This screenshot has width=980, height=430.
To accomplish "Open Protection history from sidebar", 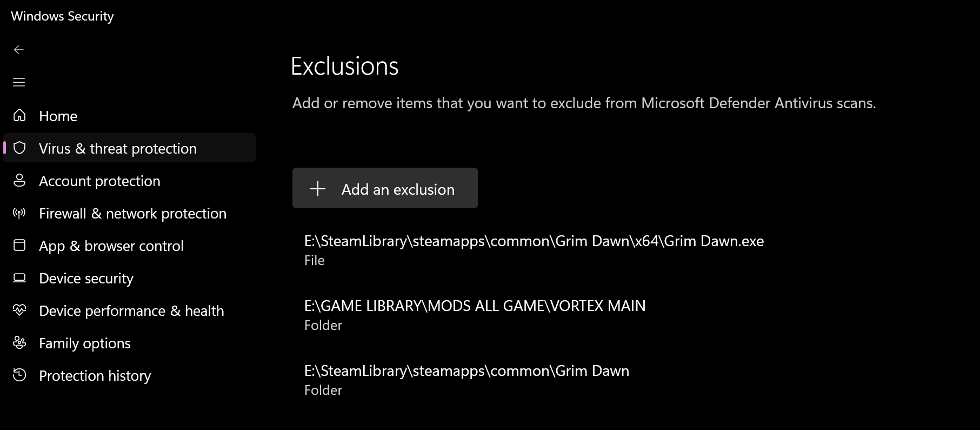I will (95, 375).
